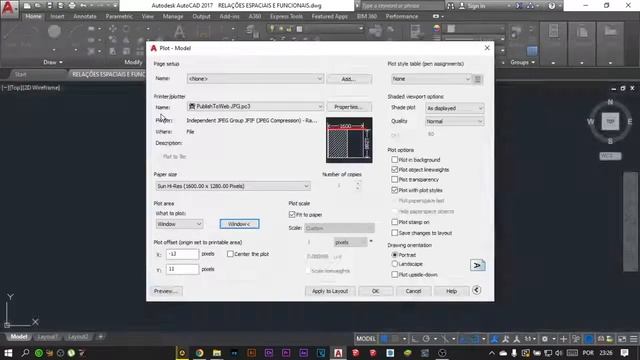This screenshot has width=640, height=360.
Task: Expand the Groups panel in ribbon
Action: (522, 62)
